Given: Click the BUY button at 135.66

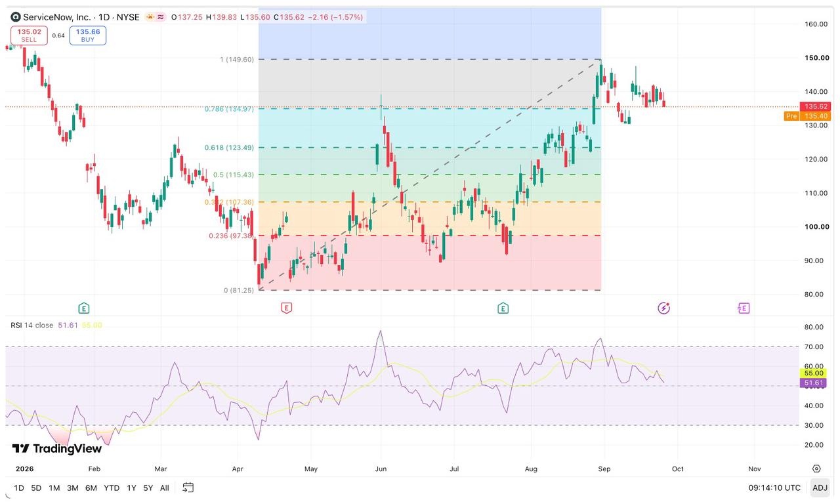Looking at the screenshot, I should click(x=88, y=35).
